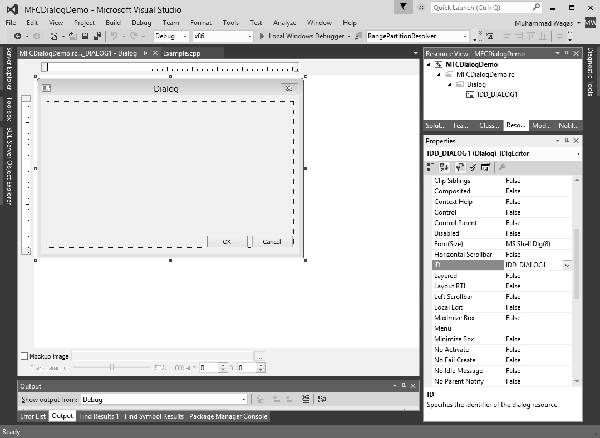Click the Properties panel vertical scrollbar thumb
600x438 pixels.
(577, 264)
